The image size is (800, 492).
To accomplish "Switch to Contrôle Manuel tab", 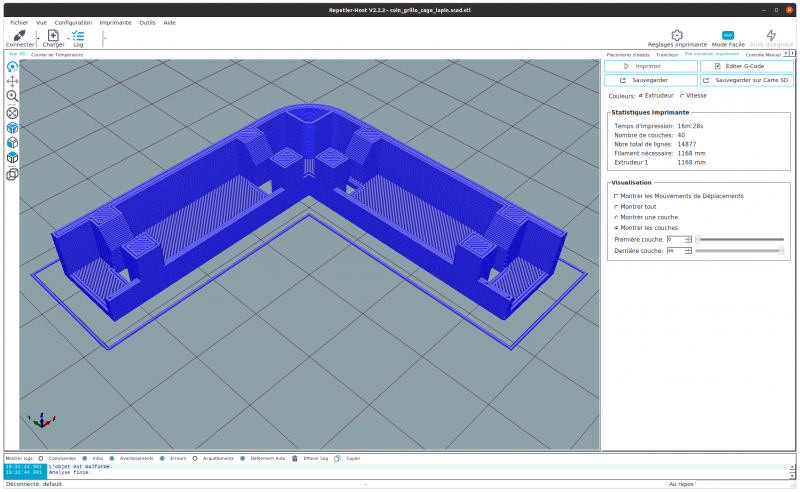I will click(763, 55).
